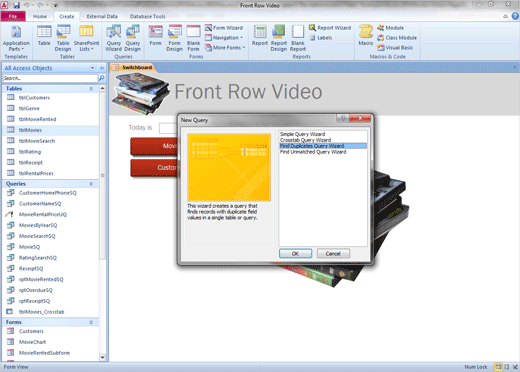Create a Blank Form
This screenshot has height=372, width=520.
point(193,39)
